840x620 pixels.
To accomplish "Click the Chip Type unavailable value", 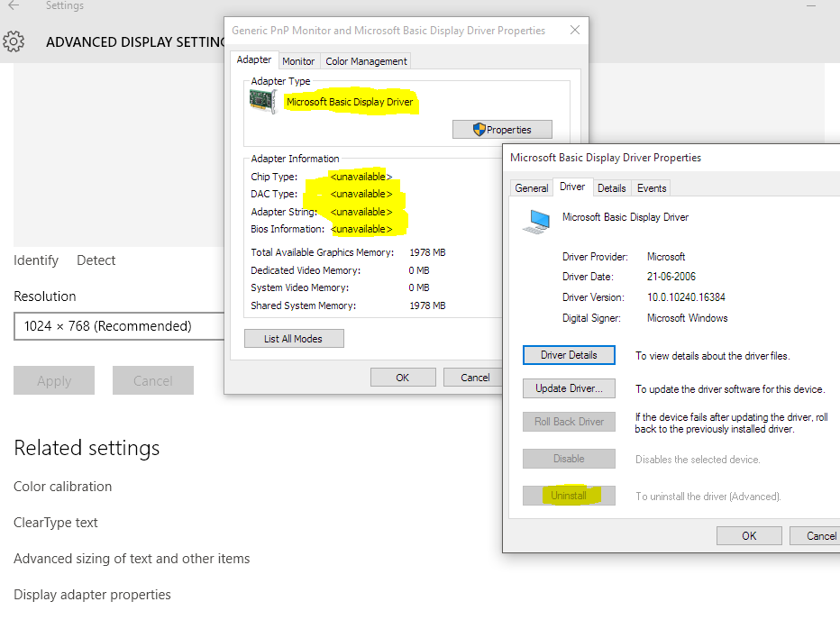I will click(361, 177).
